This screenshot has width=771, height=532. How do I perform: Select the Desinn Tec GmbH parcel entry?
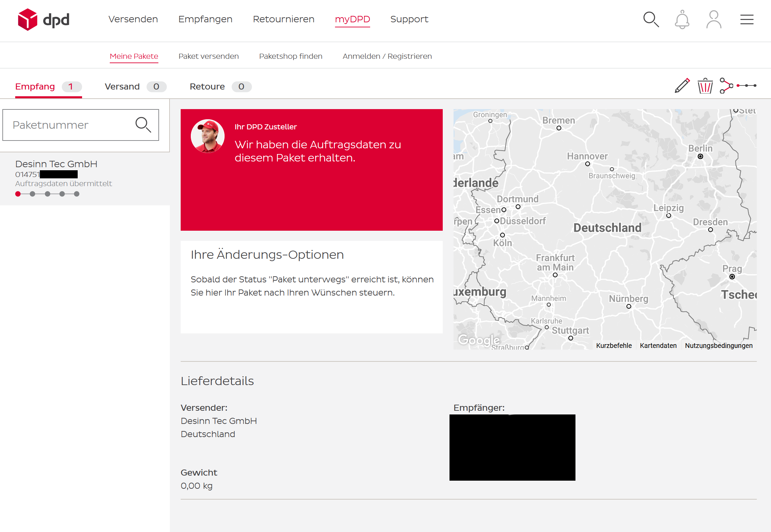[85, 179]
